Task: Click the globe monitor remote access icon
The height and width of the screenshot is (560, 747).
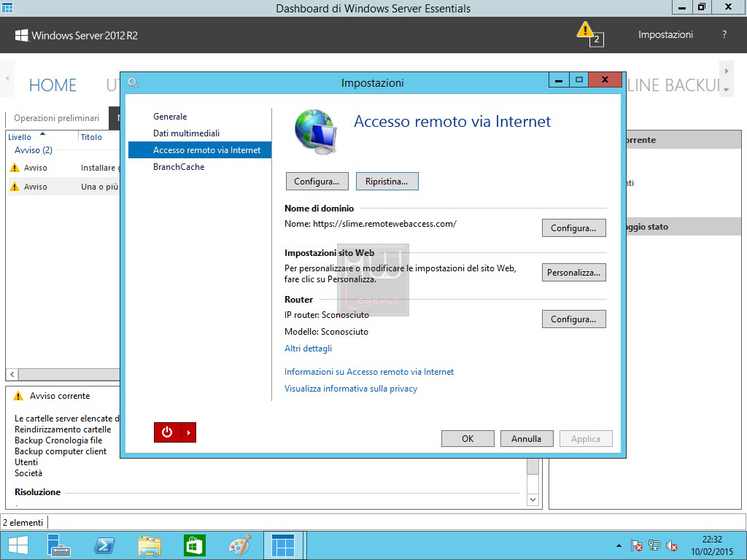Action: pyautogui.click(x=315, y=131)
